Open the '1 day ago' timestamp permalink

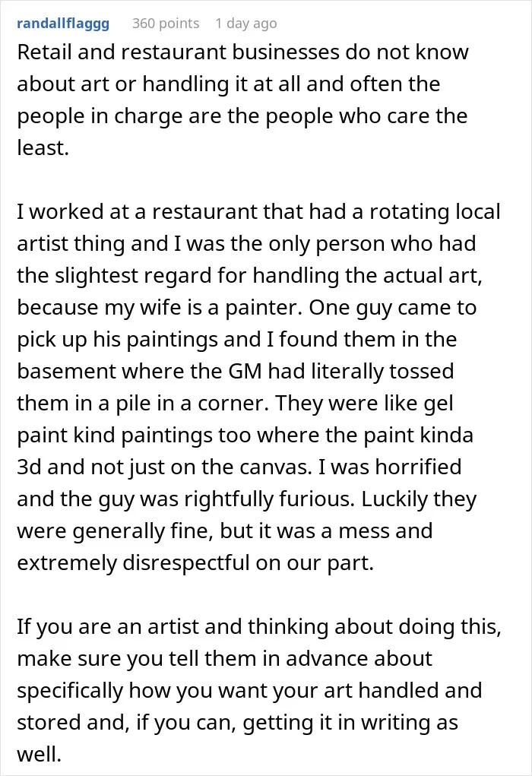tap(246, 24)
